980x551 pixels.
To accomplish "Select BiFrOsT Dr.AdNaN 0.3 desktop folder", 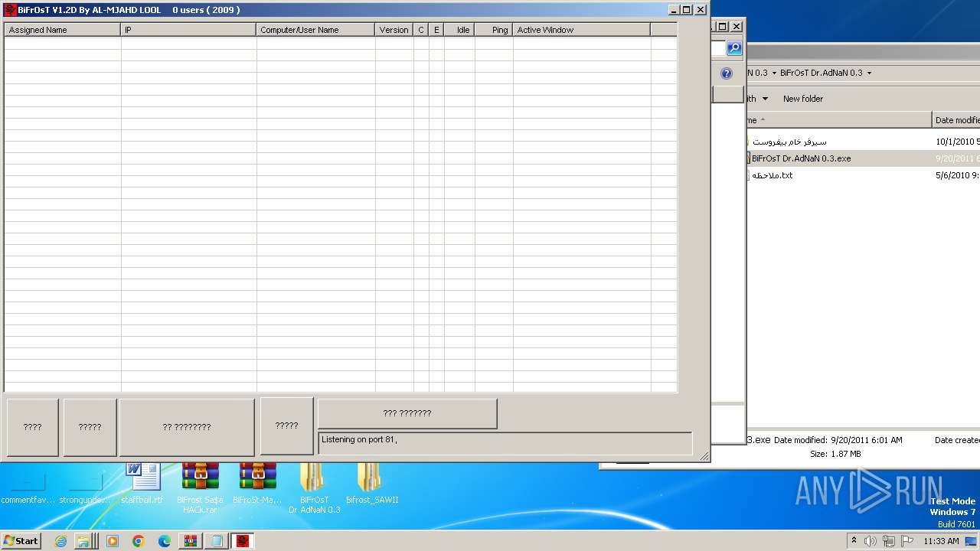I will point(314,488).
